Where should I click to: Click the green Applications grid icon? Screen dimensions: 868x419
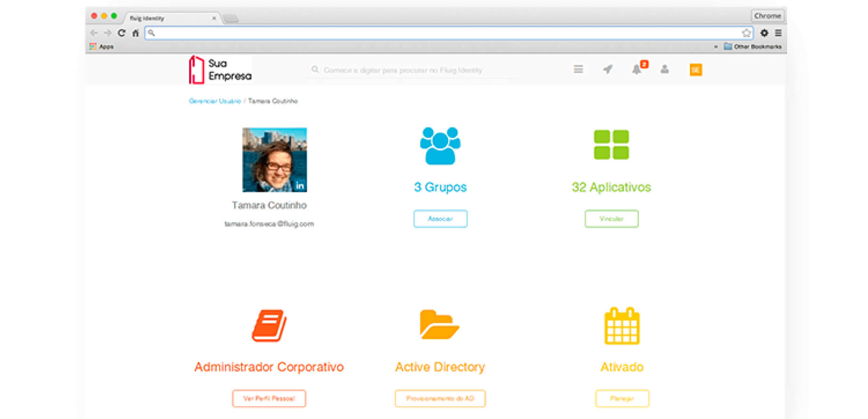611,145
